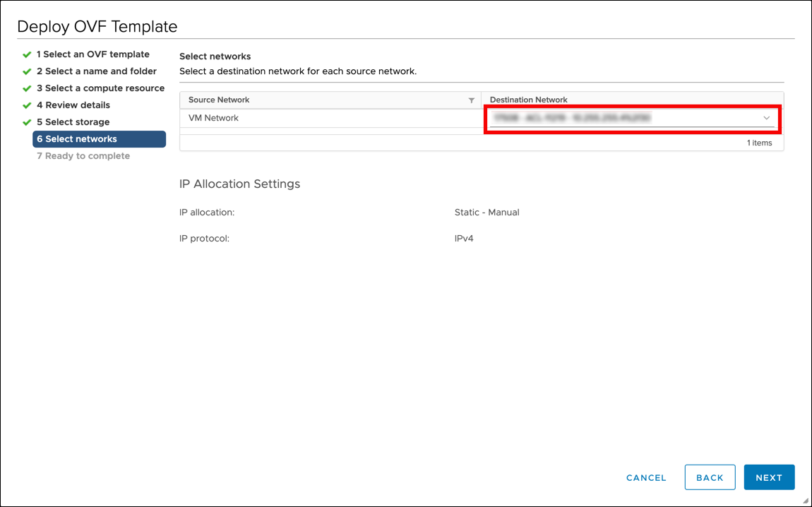
Task: Select the VM Network source row
Action: (214, 118)
